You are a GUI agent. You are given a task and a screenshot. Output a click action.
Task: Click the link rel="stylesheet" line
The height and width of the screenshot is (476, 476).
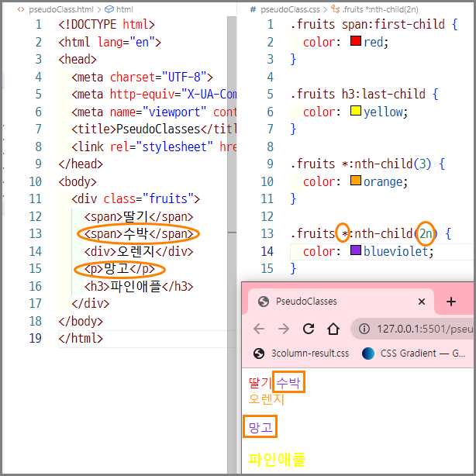tap(154, 147)
